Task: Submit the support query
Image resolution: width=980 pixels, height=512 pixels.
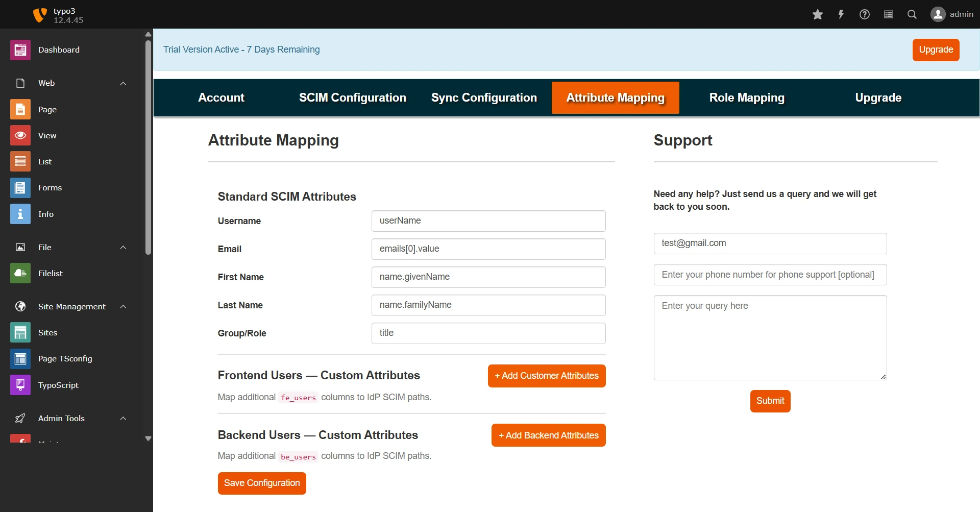Action: [x=770, y=401]
